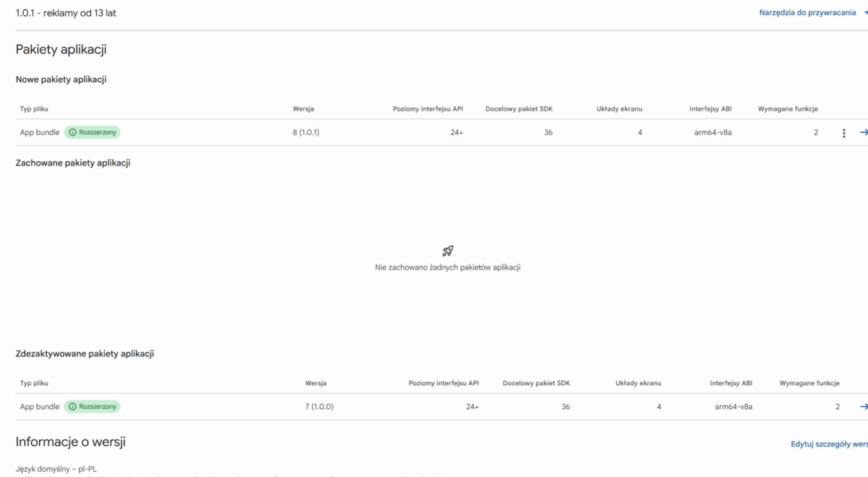868x477 pixels.
Task: Click the release title 1.0.1 - reklamy od 13 lat
Action: [x=66, y=13]
